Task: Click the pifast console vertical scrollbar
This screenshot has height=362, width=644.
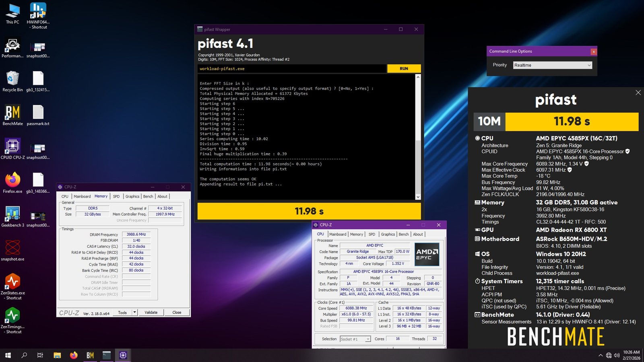Action: (x=418, y=137)
